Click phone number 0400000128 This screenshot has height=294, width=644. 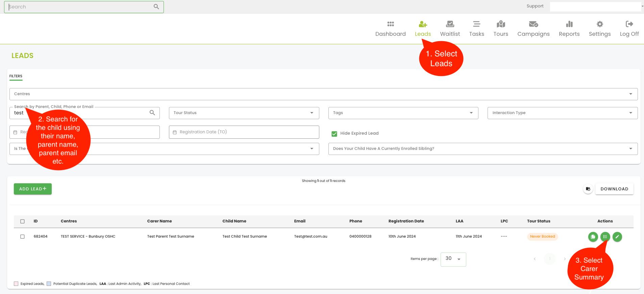point(360,237)
